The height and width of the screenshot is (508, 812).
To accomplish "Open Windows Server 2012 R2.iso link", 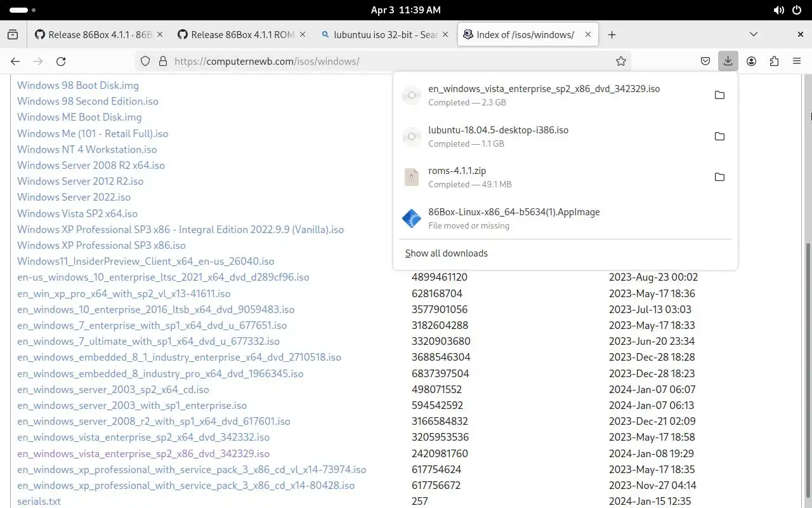I will pyautogui.click(x=81, y=181).
